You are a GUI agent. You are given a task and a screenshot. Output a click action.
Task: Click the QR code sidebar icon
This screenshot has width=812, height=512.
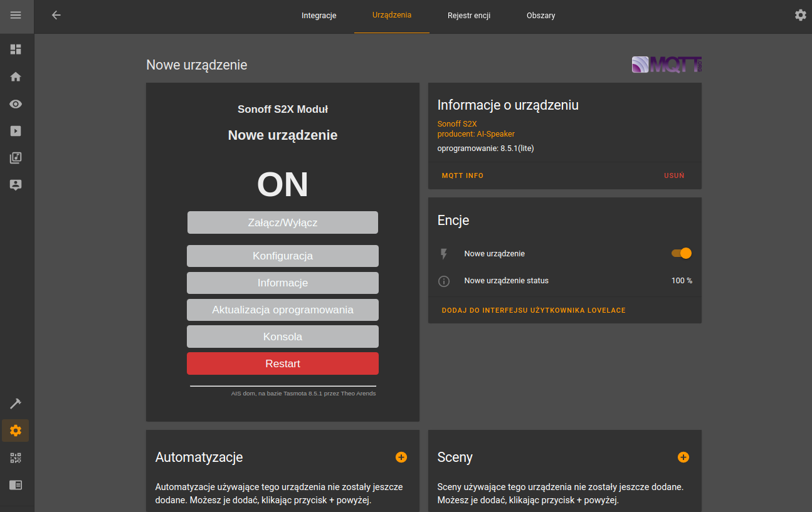[x=16, y=457]
